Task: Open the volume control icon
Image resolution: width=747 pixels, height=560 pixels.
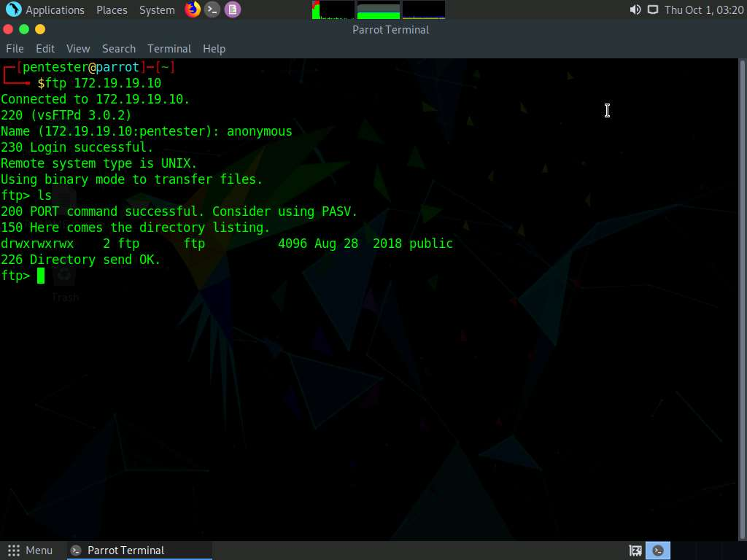Action: click(635, 10)
